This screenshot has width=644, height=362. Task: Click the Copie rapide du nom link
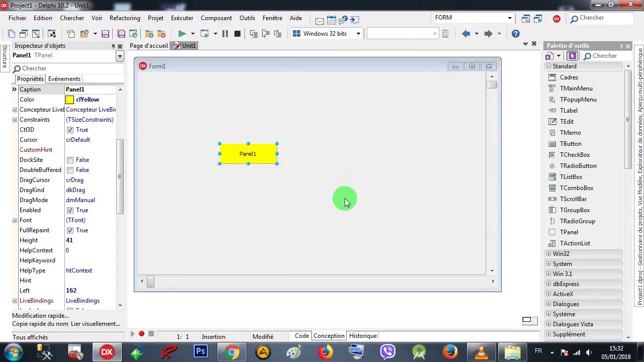[40, 324]
